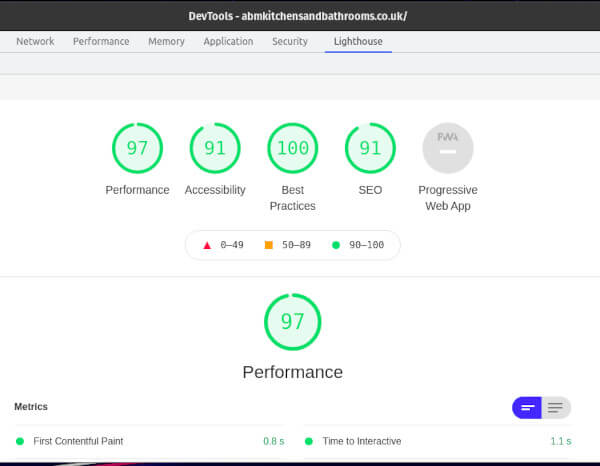Open the Security tab
The width and height of the screenshot is (600, 466).
click(290, 41)
